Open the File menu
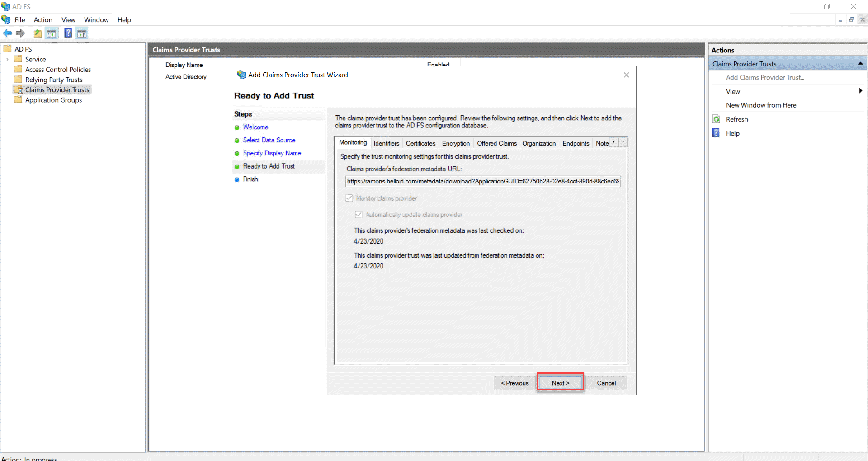The width and height of the screenshot is (868, 461). (x=20, y=19)
